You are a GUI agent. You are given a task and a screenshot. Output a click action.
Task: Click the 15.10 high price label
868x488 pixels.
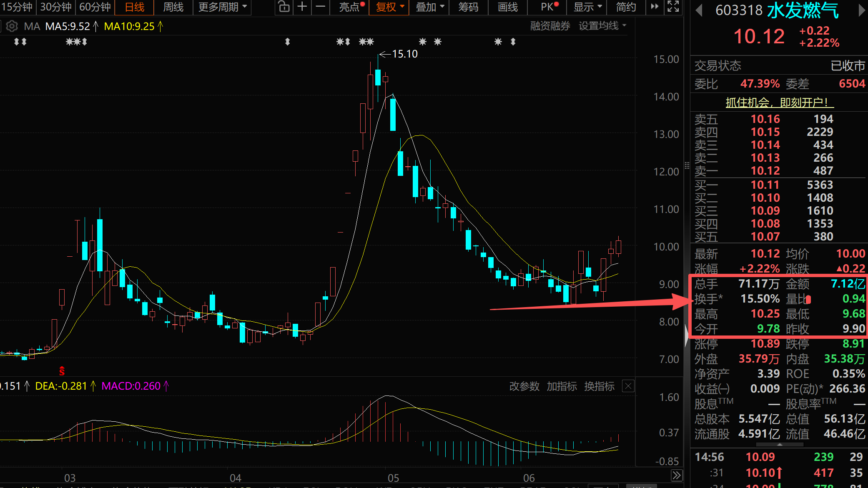405,54
